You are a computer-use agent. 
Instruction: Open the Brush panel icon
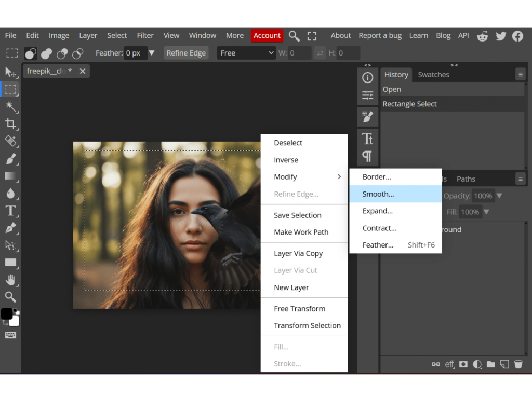pyautogui.click(x=367, y=117)
